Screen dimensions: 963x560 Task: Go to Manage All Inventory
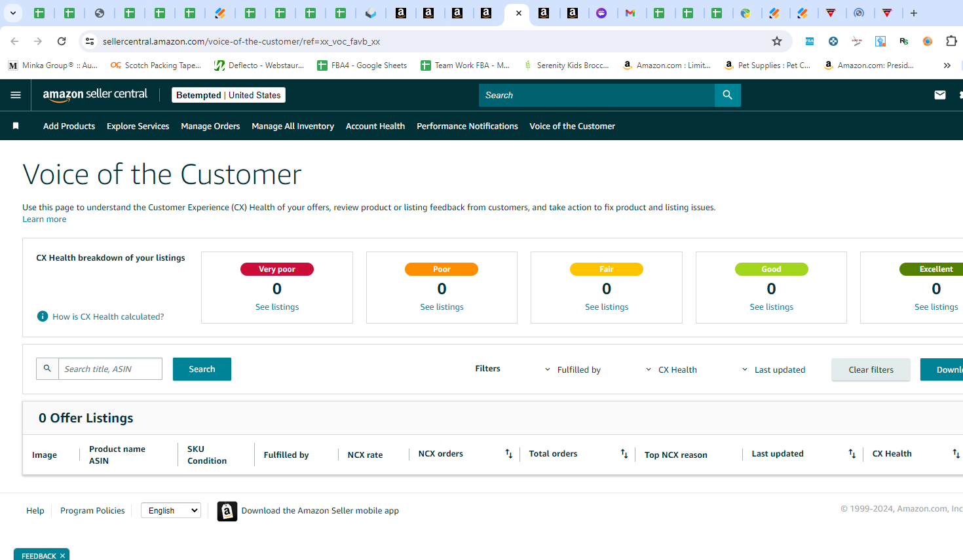pyautogui.click(x=293, y=126)
